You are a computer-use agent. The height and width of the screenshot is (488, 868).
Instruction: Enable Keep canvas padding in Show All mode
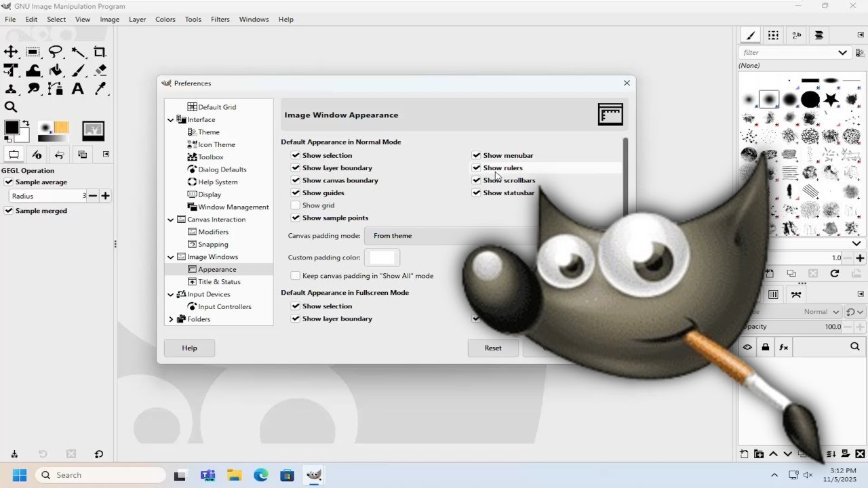point(296,276)
